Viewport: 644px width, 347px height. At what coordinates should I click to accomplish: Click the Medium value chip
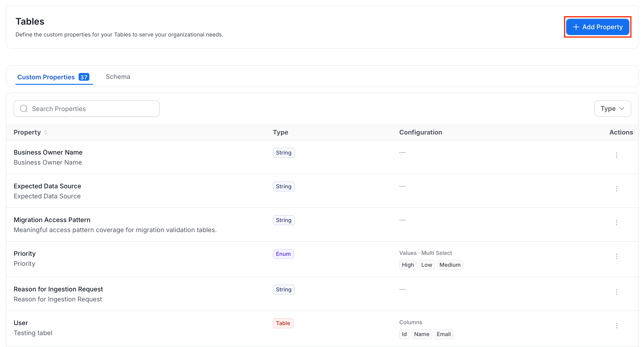pos(450,265)
